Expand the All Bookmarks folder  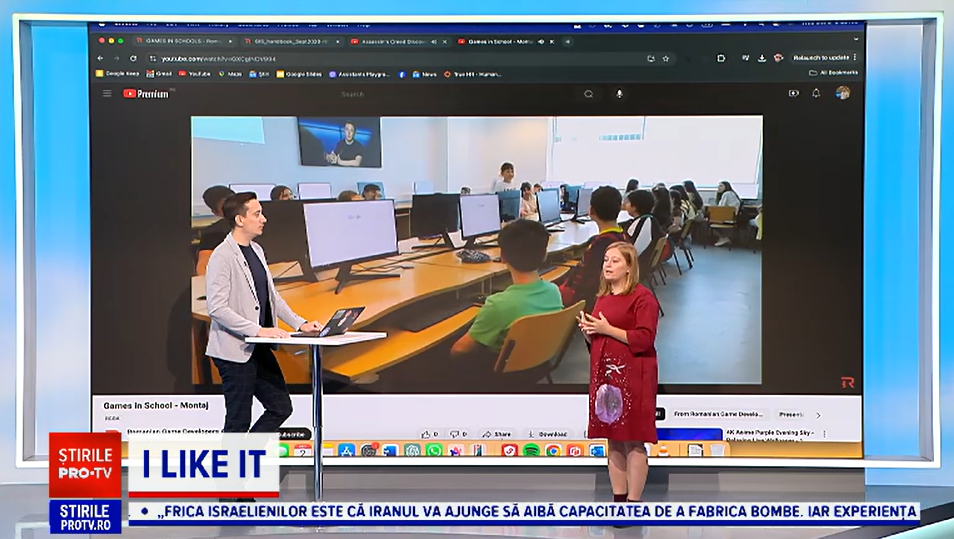pyautogui.click(x=832, y=73)
